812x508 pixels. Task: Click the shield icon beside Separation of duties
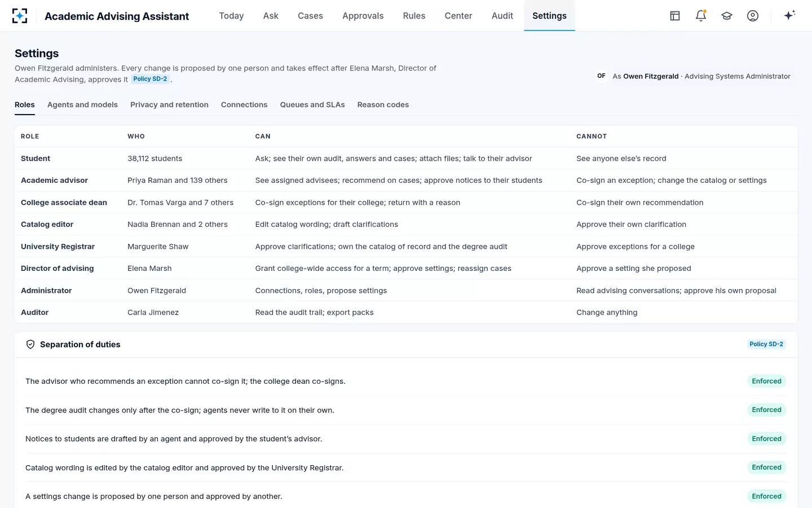(30, 344)
